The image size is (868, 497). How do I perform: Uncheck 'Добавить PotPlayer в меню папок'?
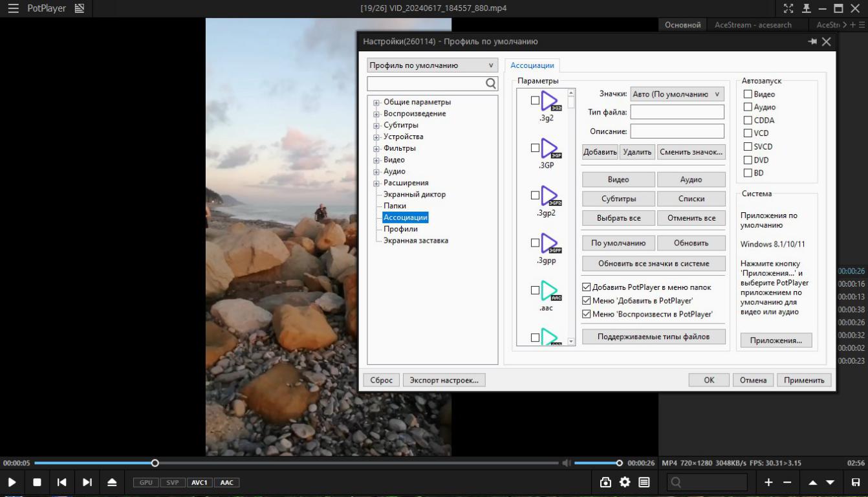(587, 287)
